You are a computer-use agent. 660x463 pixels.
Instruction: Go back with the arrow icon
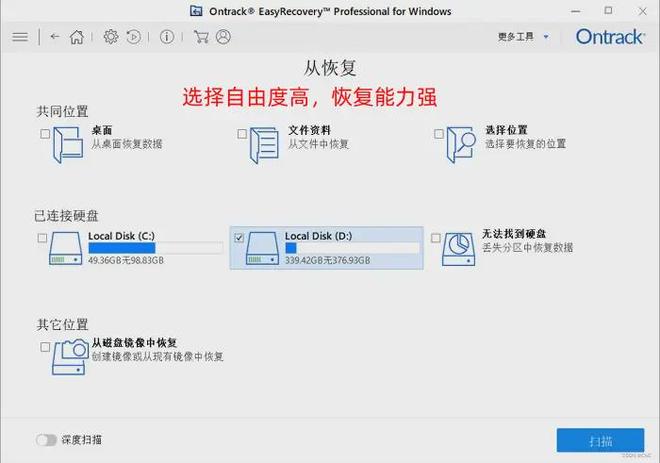(55, 37)
